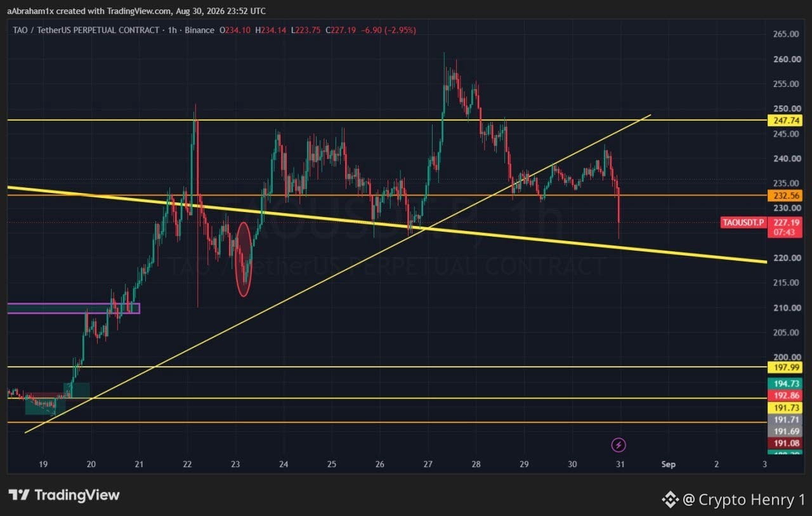The width and height of the screenshot is (812, 516).
Task: Click the 200.00 price scale label
Action: point(785,357)
